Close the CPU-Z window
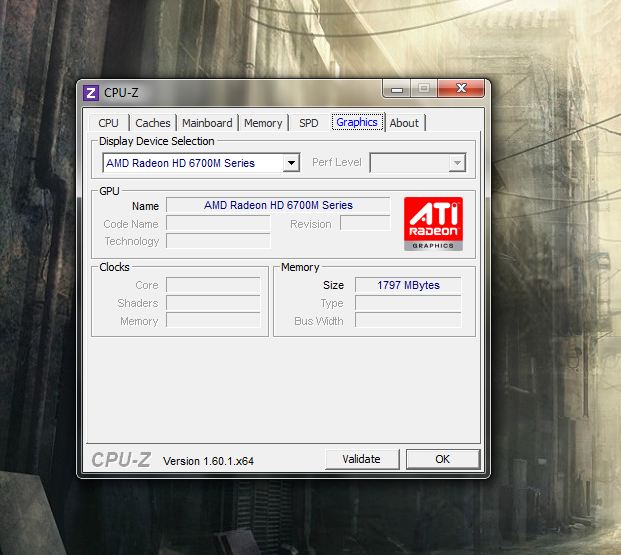This screenshot has width=621, height=555. pyautogui.click(x=461, y=88)
